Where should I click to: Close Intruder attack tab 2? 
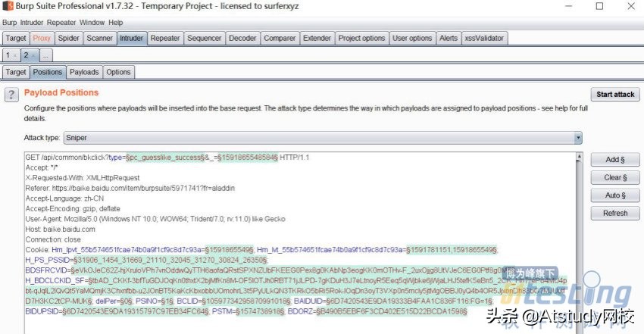[33, 55]
